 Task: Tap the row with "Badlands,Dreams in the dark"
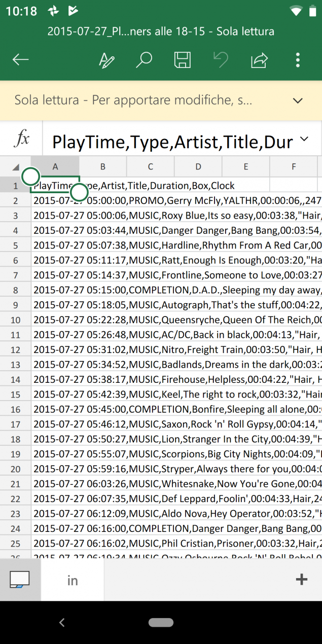click(176, 365)
